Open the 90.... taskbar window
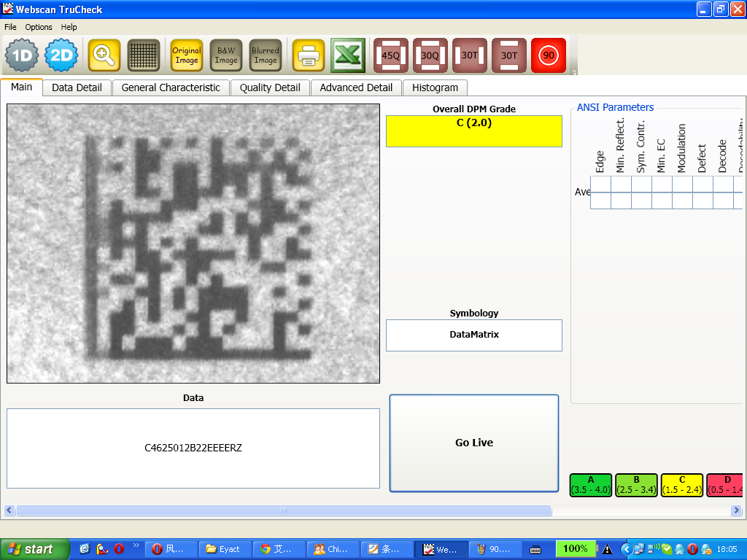Screen dimensions: 747x560 [x=494, y=549]
